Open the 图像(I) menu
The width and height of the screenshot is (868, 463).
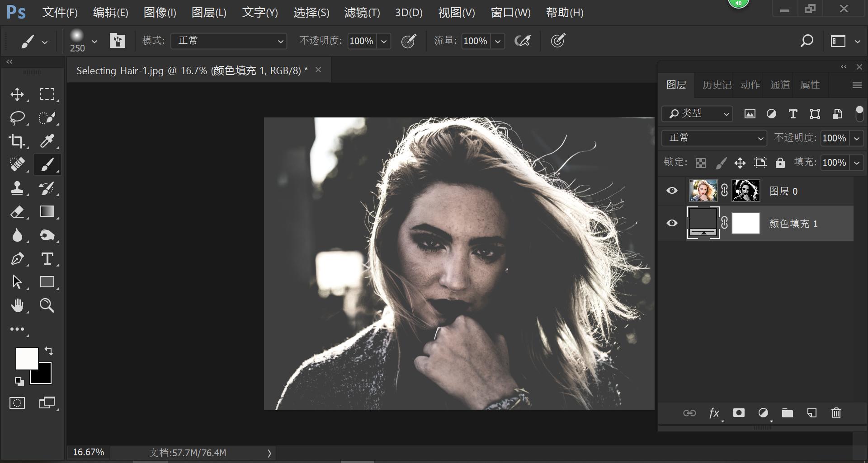tap(160, 13)
